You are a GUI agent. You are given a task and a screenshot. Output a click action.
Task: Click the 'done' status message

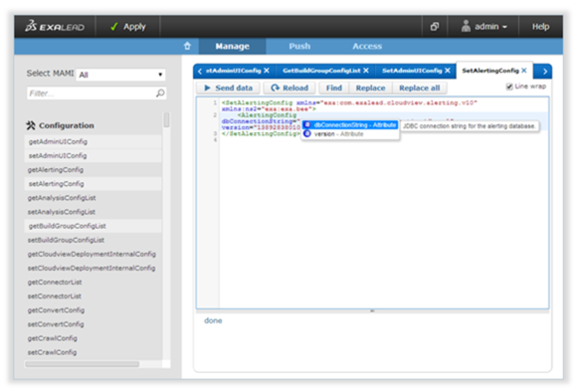213,320
